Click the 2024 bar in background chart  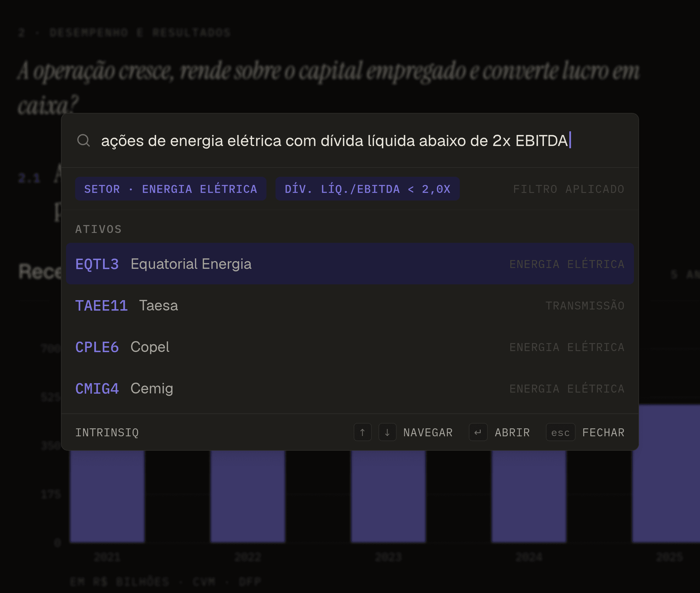[x=529, y=496]
